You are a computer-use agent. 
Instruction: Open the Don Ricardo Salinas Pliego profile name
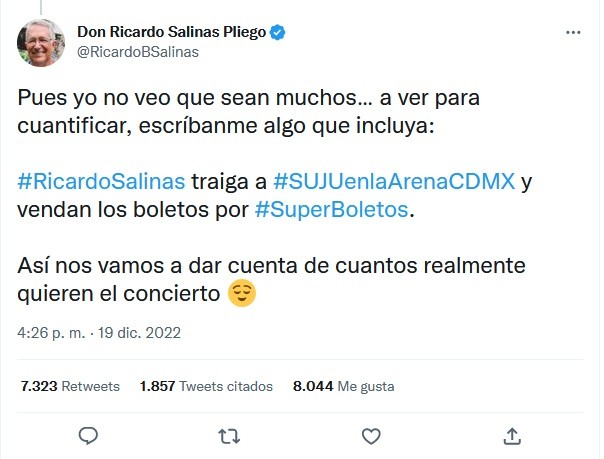point(171,33)
